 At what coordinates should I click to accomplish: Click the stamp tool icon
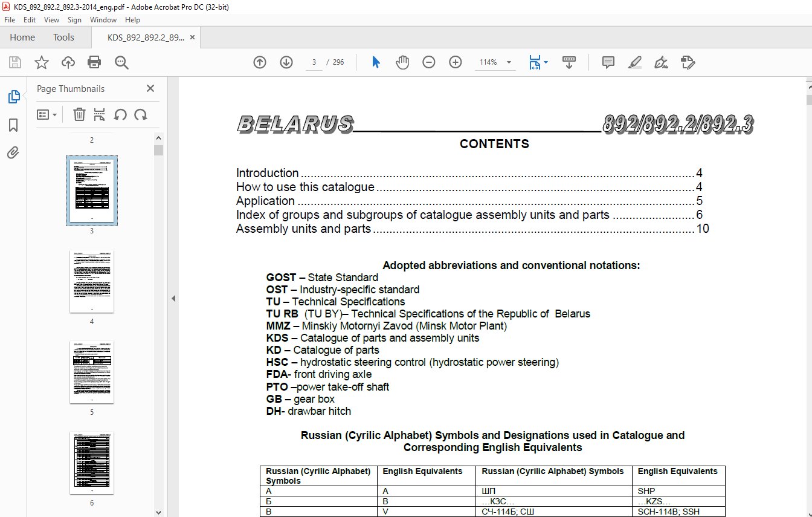click(x=688, y=62)
